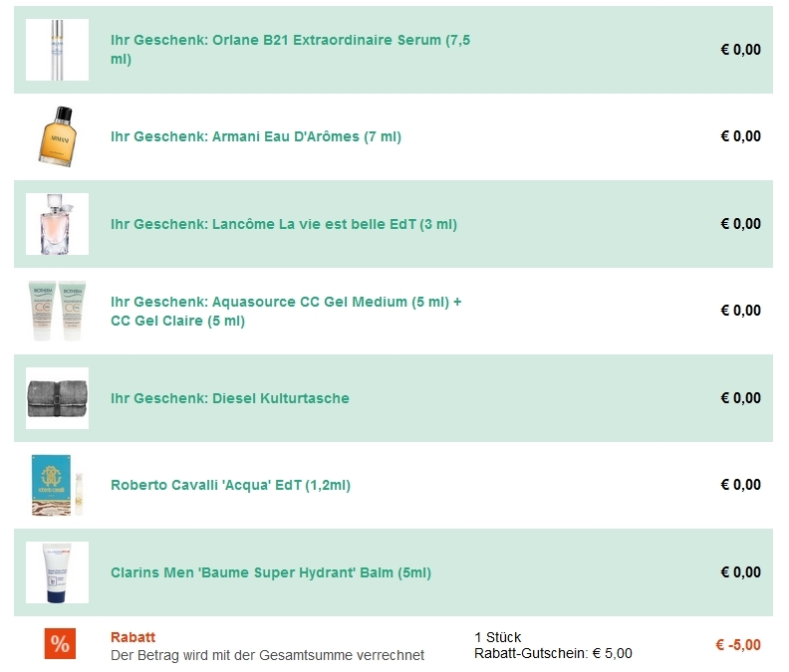
Task: Click the Lancôme La vie est belle image
Action: pos(57,224)
